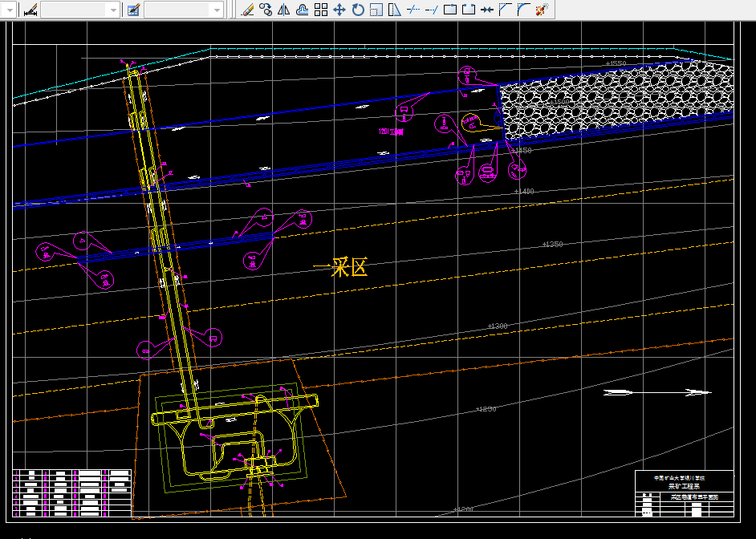Select the Chamfer tool
Screen dimensions: 756x539
point(506,9)
